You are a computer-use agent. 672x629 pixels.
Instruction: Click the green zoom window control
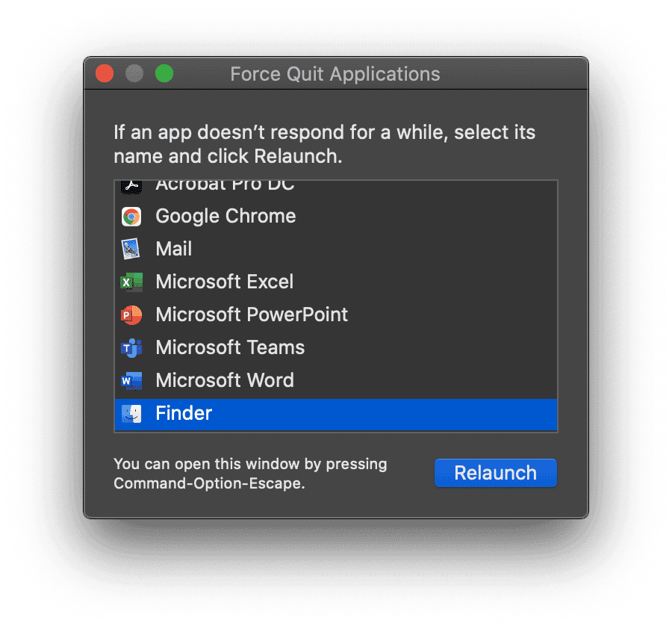164,73
